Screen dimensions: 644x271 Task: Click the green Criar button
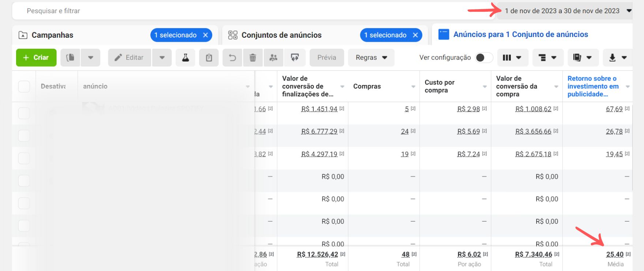pos(36,57)
